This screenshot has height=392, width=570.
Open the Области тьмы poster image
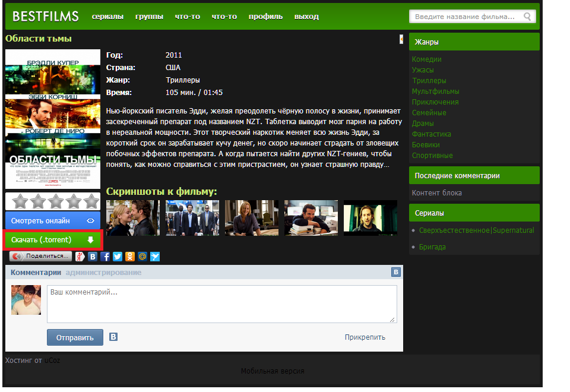point(53,119)
